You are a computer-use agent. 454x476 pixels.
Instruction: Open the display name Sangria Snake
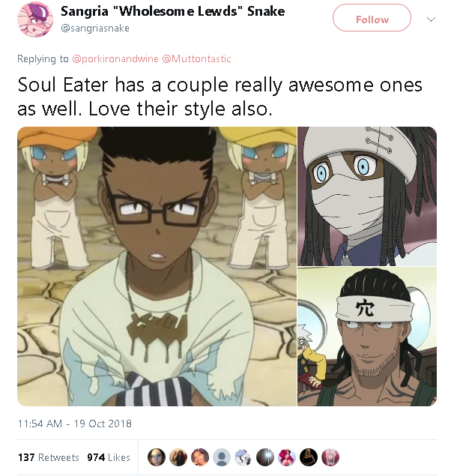tap(172, 11)
